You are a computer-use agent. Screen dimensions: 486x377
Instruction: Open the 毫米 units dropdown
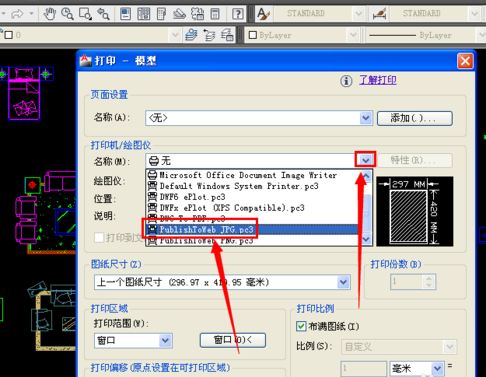437,369
